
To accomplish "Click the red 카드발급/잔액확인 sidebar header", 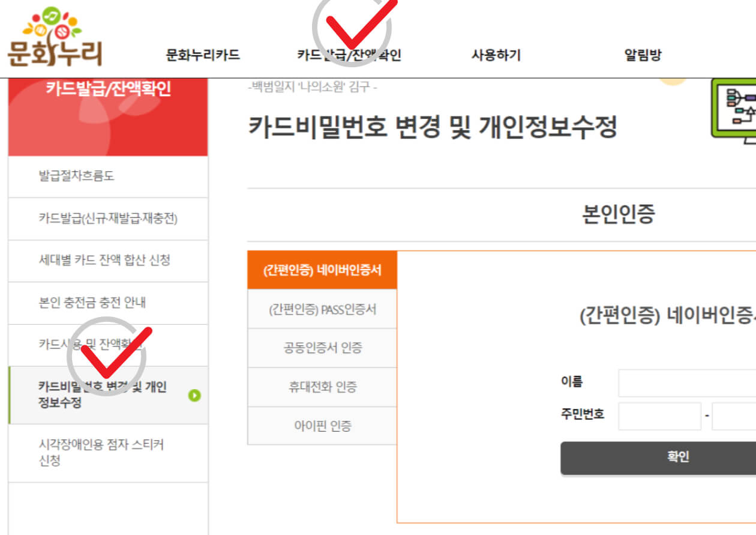I will [109, 117].
